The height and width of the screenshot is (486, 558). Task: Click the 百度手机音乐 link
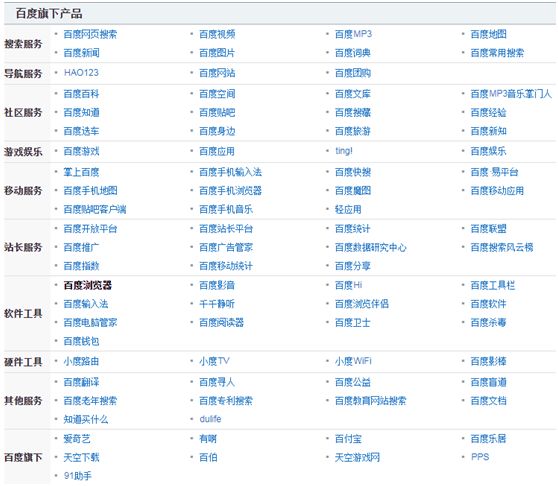click(x=226, y=209)
